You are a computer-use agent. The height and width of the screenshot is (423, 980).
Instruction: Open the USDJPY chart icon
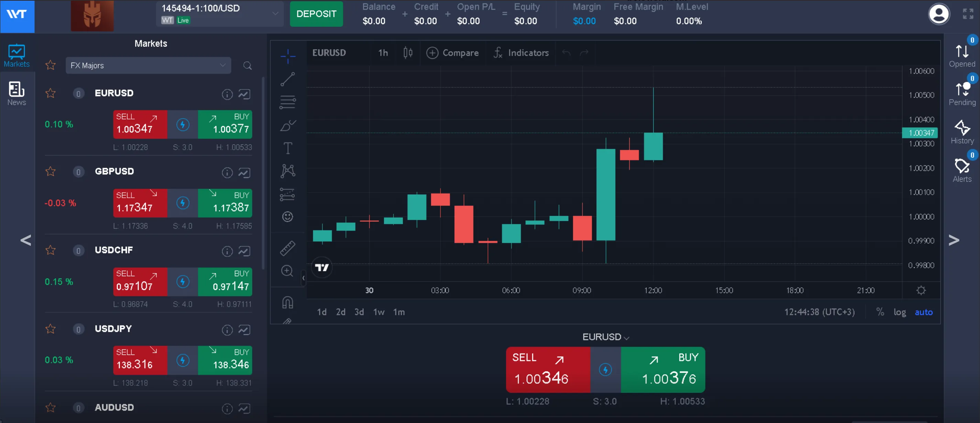point(244,330)
